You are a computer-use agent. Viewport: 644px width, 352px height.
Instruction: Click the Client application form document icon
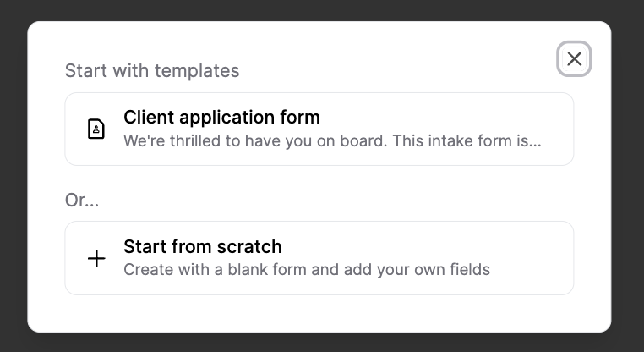pyautogui.click(x=97, y=129)
